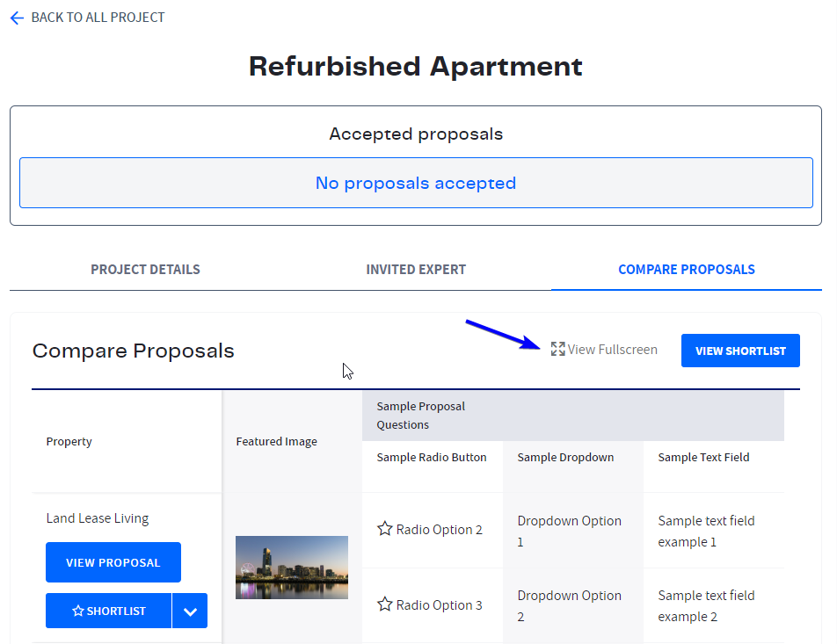The width and height of the screenshot is (837, 644).
Task: Switch to the Project Details tab
Action: [145, 270]
